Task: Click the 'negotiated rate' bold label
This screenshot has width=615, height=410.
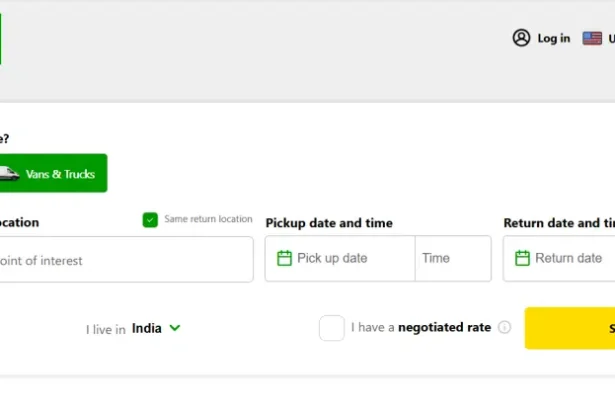Action: click(x=445, y=327)
